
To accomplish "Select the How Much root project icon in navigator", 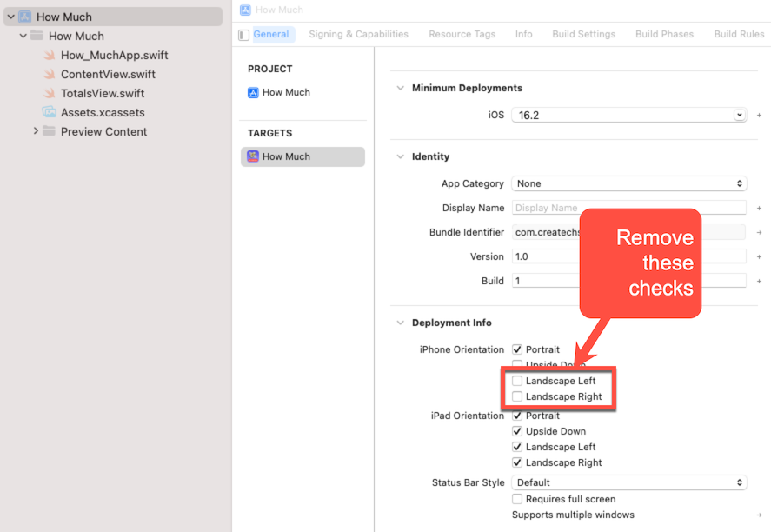I will [x=24, y=17].
